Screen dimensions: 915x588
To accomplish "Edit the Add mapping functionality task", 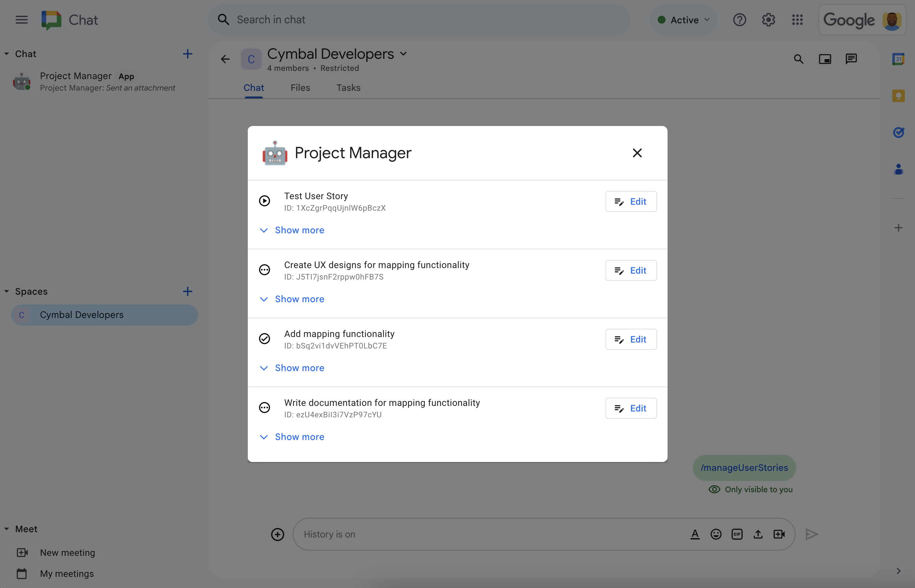I will pyautogui.click(x=630, y=339).
